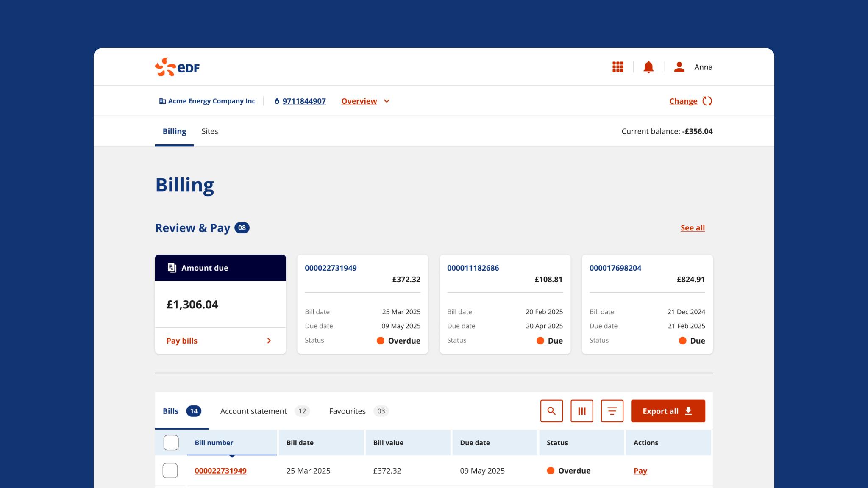Viewport: 868px width, 488px height.
Task: Click the Pay bills link
Action: pyautogui.click(x=182, y=341)
